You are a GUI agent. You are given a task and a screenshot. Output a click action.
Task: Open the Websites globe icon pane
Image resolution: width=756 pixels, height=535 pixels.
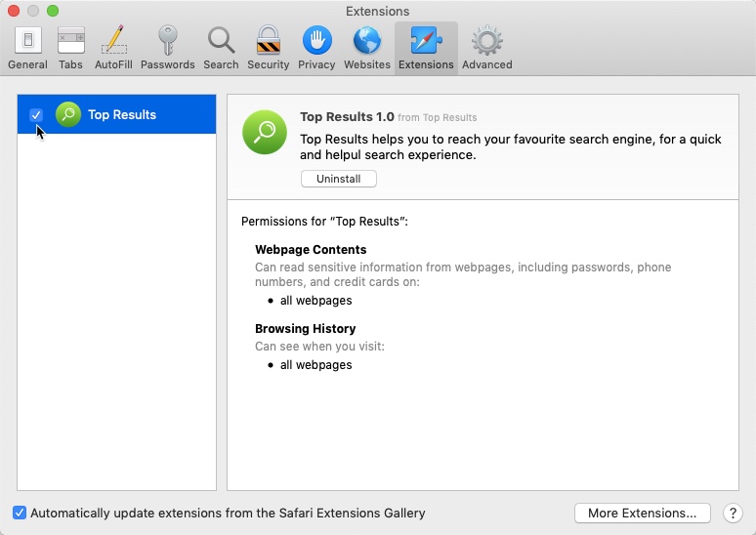coord(367,48)
